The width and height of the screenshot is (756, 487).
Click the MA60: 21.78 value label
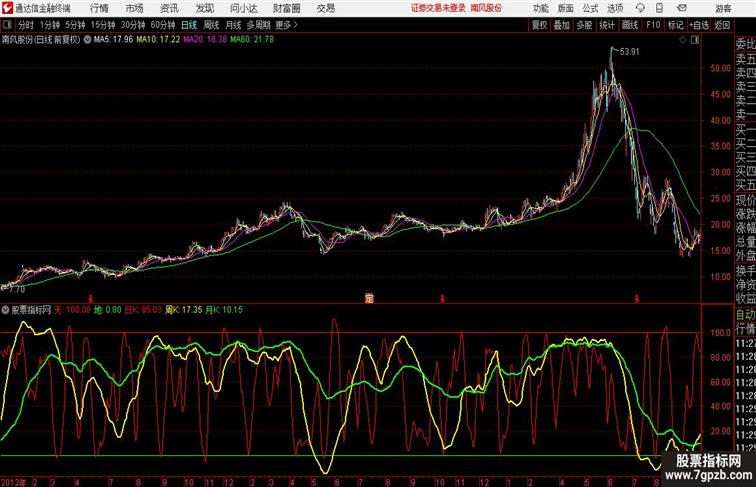pyautogui.click(x=252, y=40)
